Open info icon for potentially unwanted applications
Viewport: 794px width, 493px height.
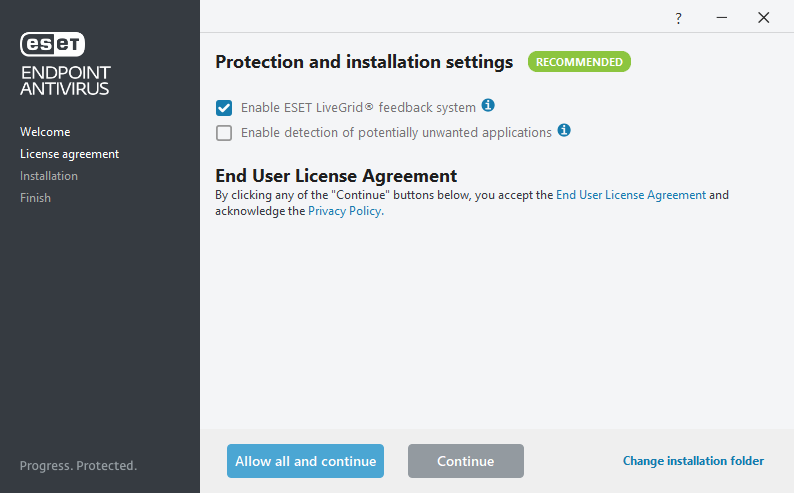click(564, 130)
